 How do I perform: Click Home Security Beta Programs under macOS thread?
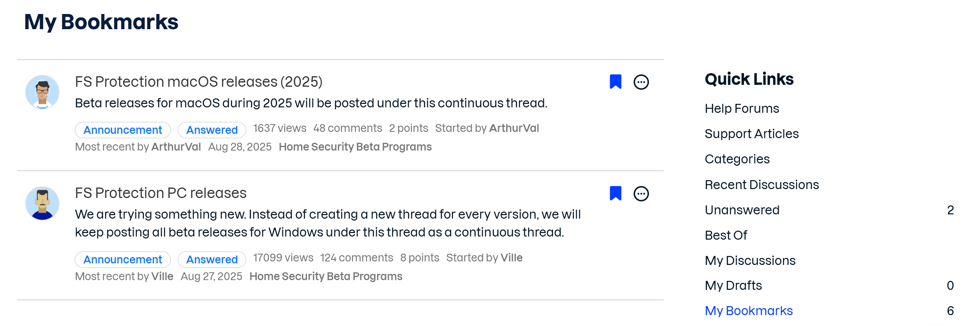(355, 147)
